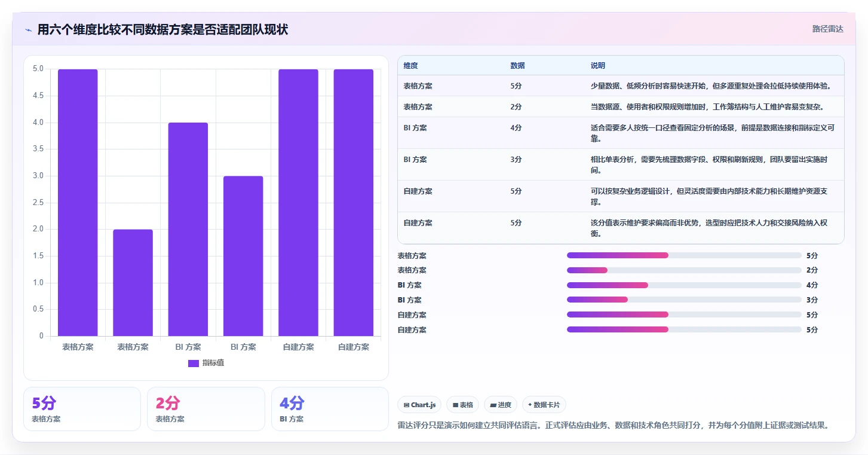Click the blue lightning icon beside the title

28,30
